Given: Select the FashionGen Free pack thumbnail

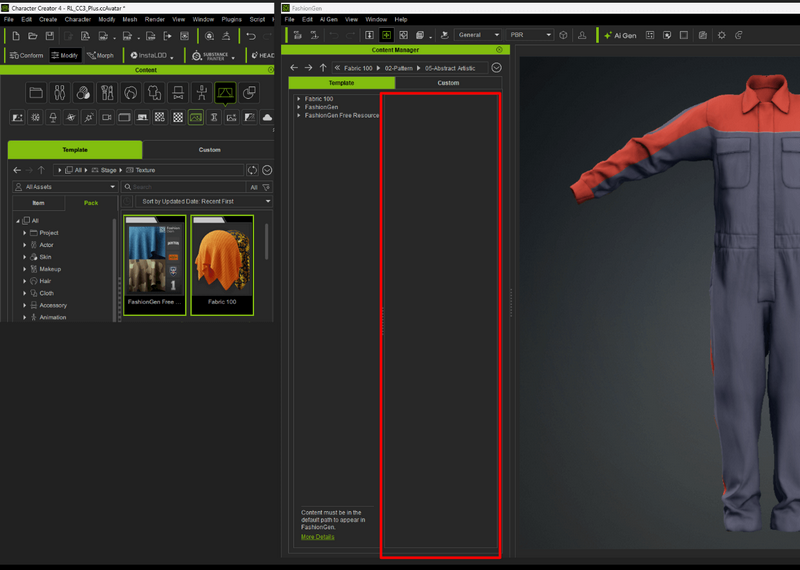Looking at the screenshot, I should tap(155, 265).
